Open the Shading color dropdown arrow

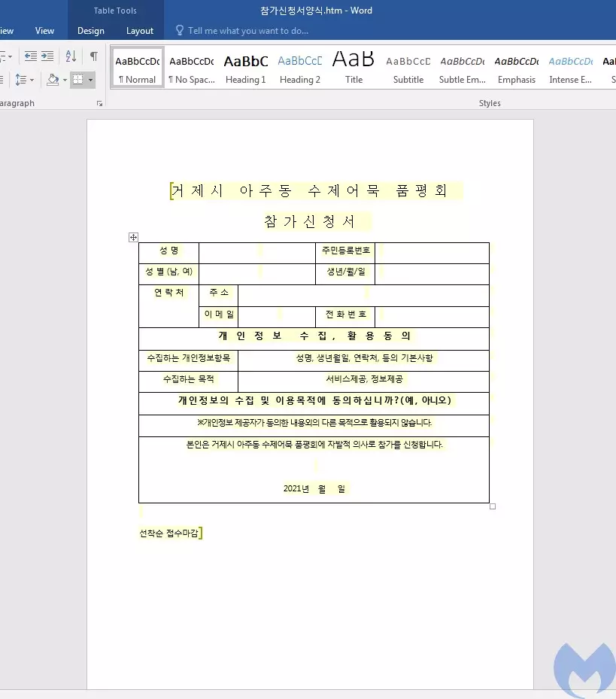pos(65,79)
